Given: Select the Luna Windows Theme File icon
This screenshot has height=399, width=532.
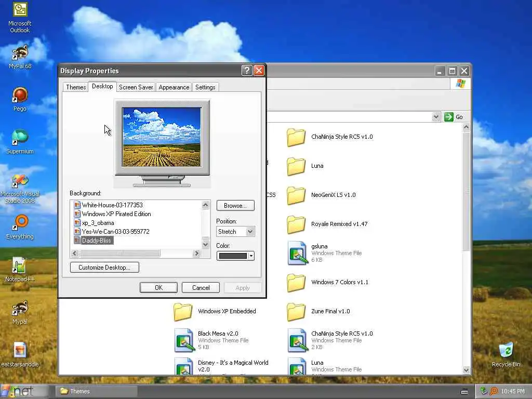Looking at the screenshot, I should [x=298, y=366].
